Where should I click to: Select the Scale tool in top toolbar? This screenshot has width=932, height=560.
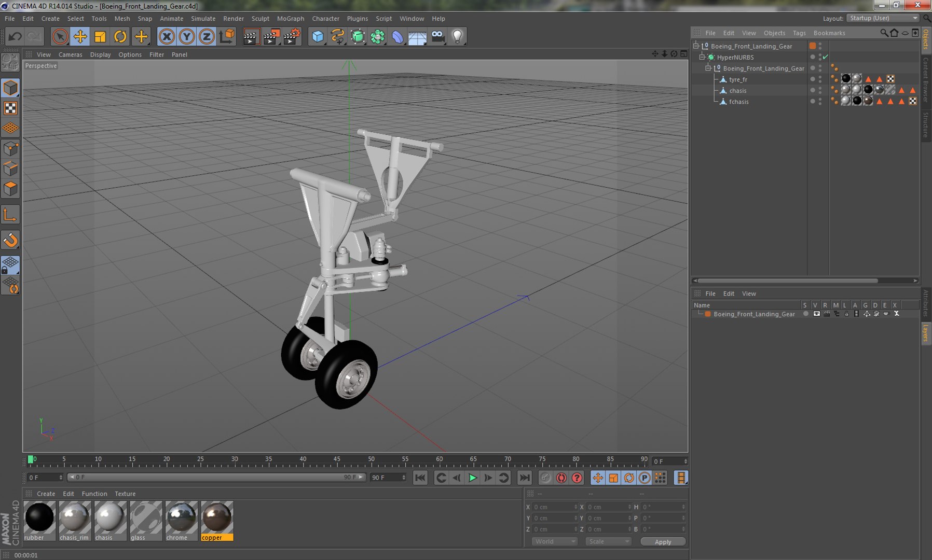coord(100,36)
